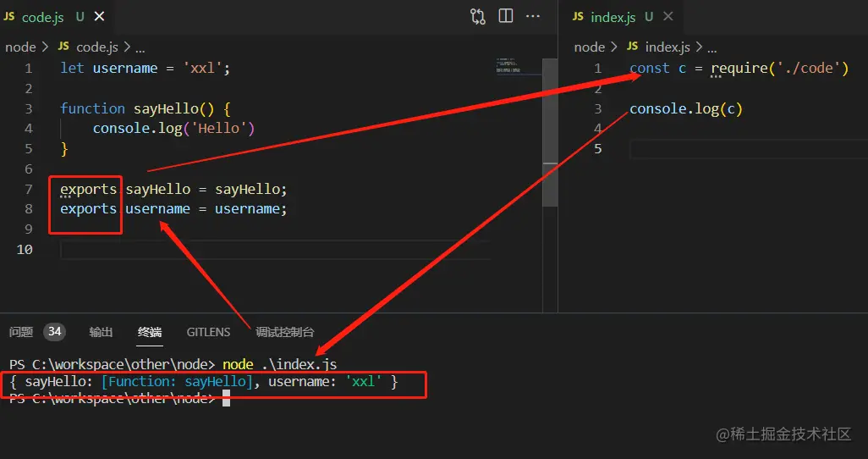Open the 调试控制台 debug console tab
This screenshot has width=868, height=459.
click(284, 332)
